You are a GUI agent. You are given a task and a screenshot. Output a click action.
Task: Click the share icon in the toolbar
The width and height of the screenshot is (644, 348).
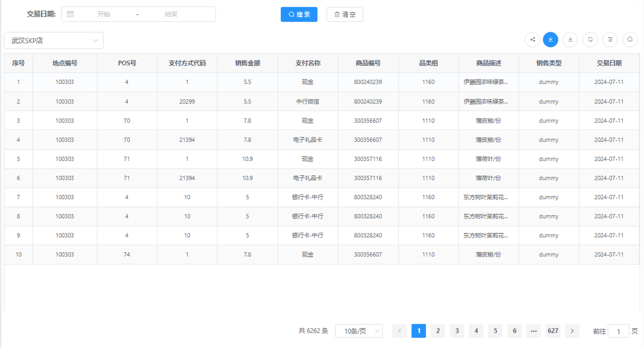point(533,40)
